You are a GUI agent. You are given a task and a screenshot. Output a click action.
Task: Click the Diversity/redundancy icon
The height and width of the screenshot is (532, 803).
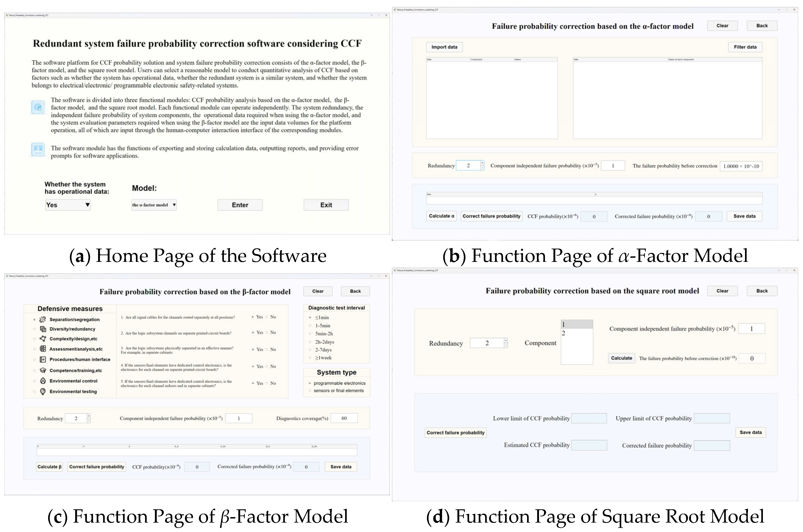(43, 329)
